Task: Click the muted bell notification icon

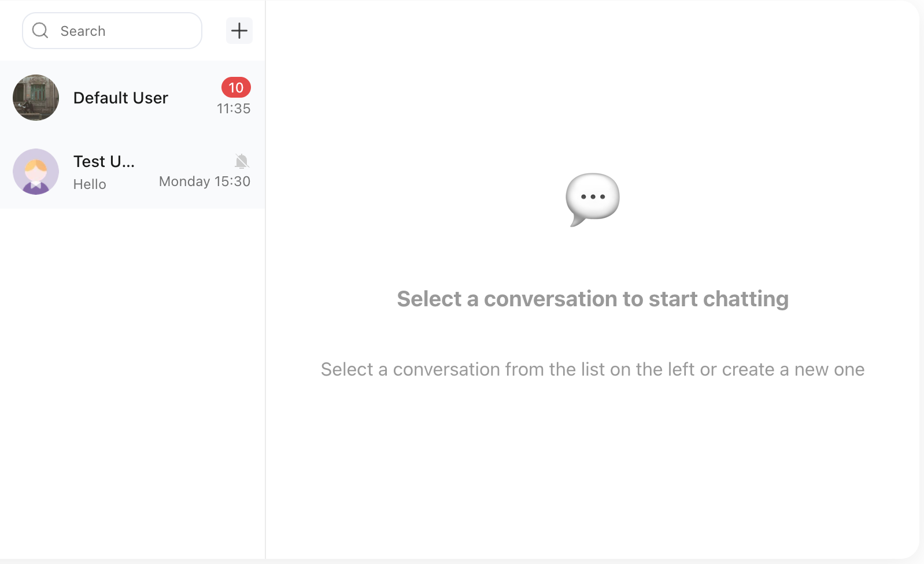Action: coord(242,161)
